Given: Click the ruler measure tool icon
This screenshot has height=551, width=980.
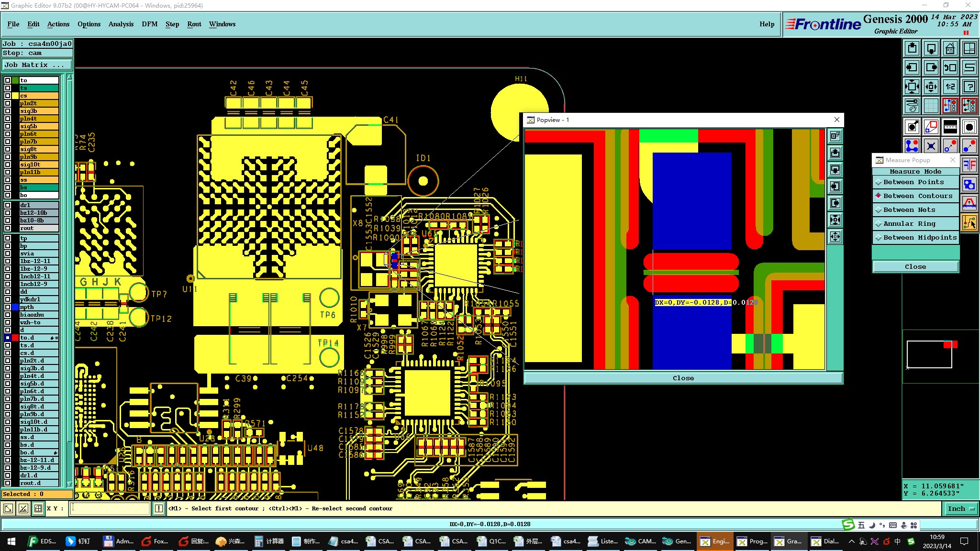Looking at the screenshot, I should [950, 127].
